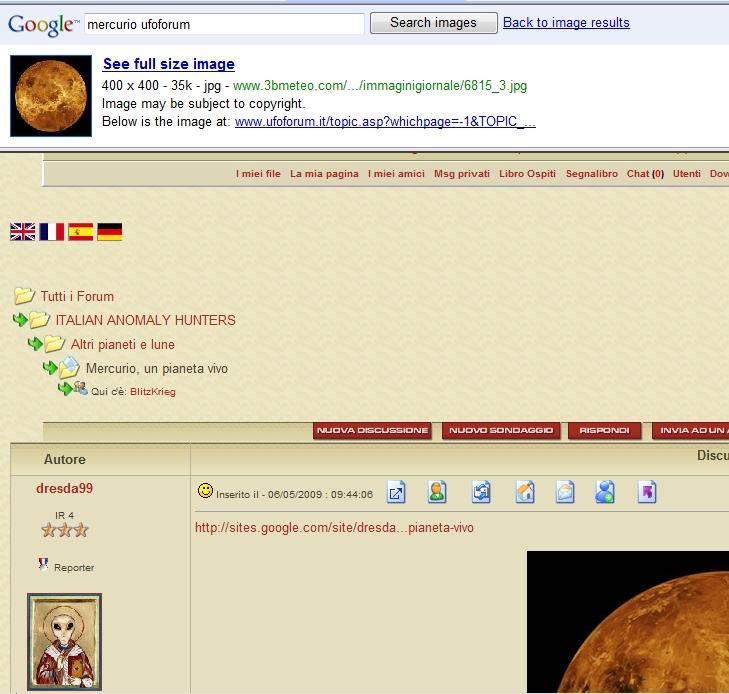
Task: Go back to image results
Action: pyautogui.click(x=566, y=22)
